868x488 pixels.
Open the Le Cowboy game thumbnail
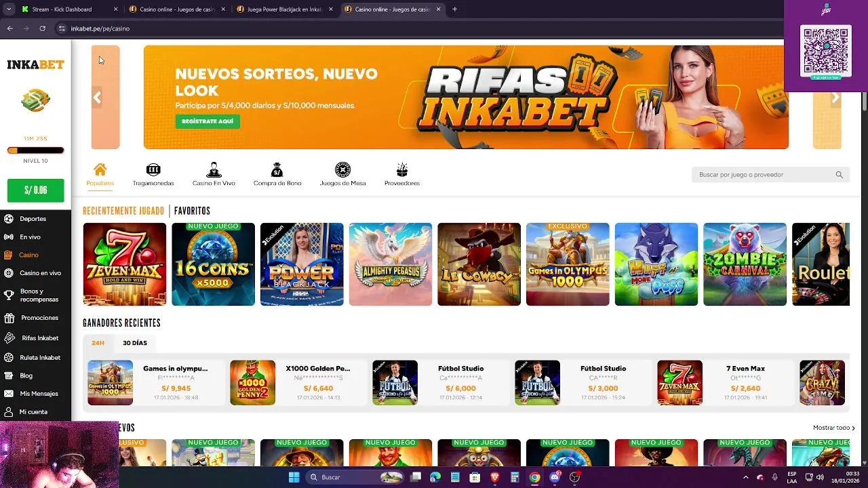click(x=479, y=264)
